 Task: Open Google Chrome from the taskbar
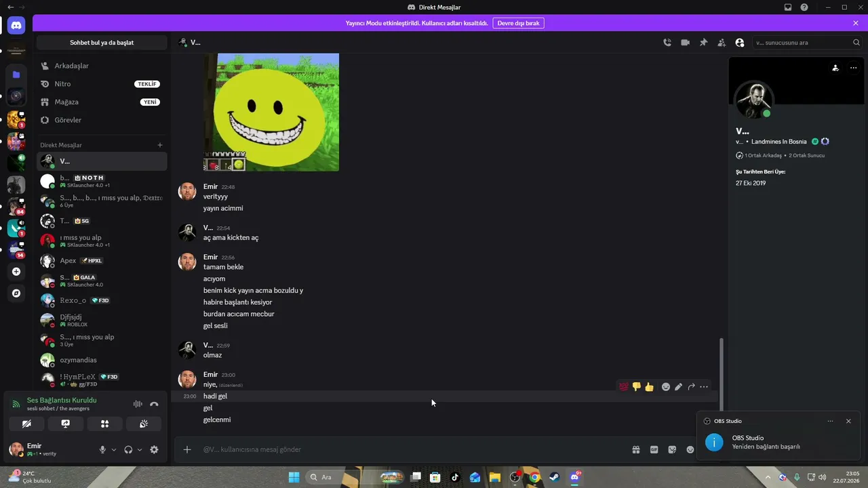534,477
